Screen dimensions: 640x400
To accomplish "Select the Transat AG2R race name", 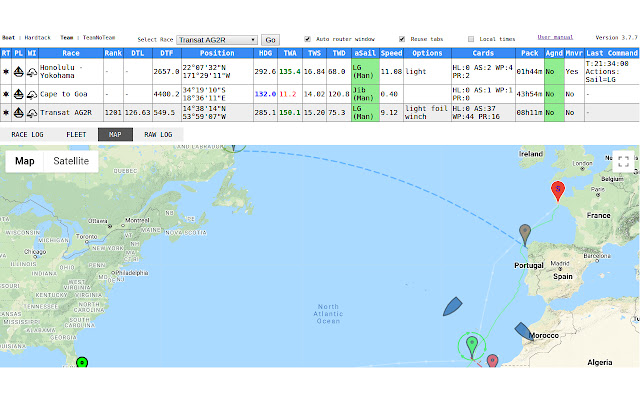I will click(x=66, y=112).
